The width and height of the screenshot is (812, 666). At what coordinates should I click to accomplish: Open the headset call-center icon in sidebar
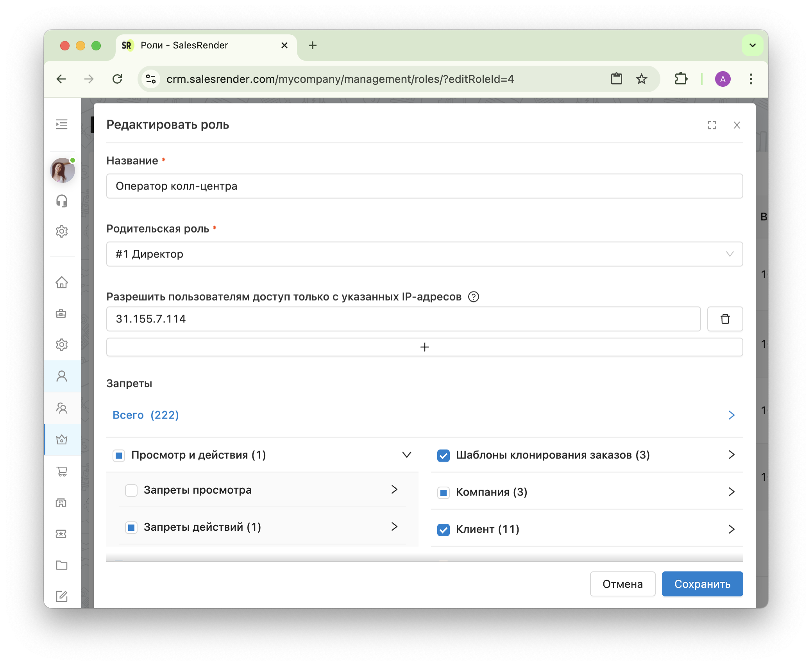click(62, 201)
